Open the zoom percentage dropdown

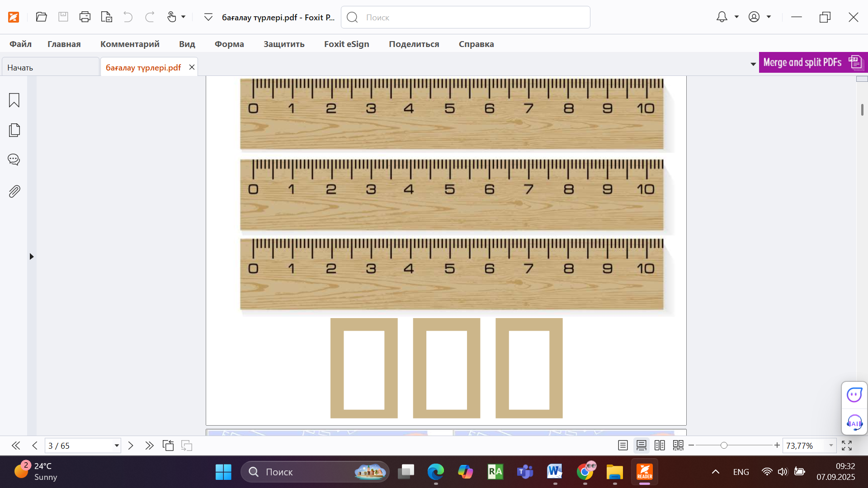(831, 446)
